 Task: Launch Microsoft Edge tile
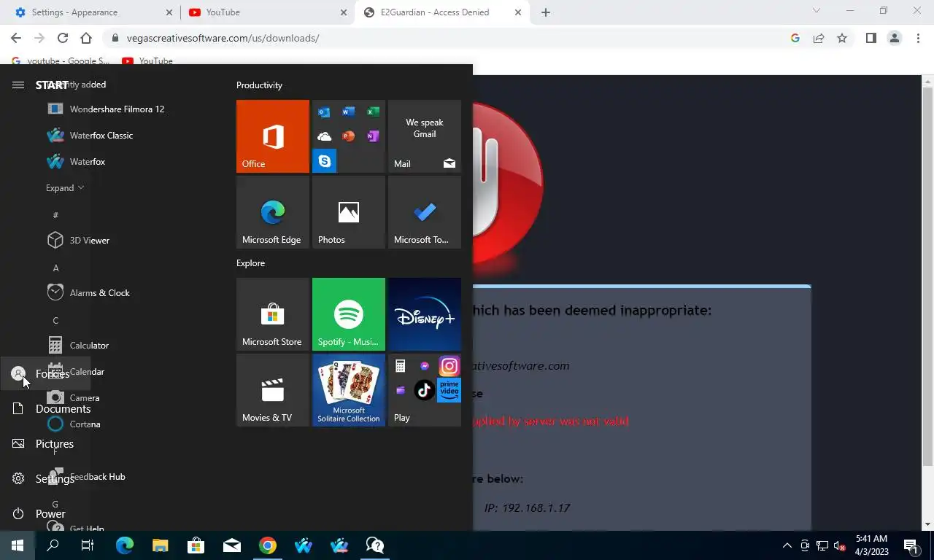click(273, 212)
